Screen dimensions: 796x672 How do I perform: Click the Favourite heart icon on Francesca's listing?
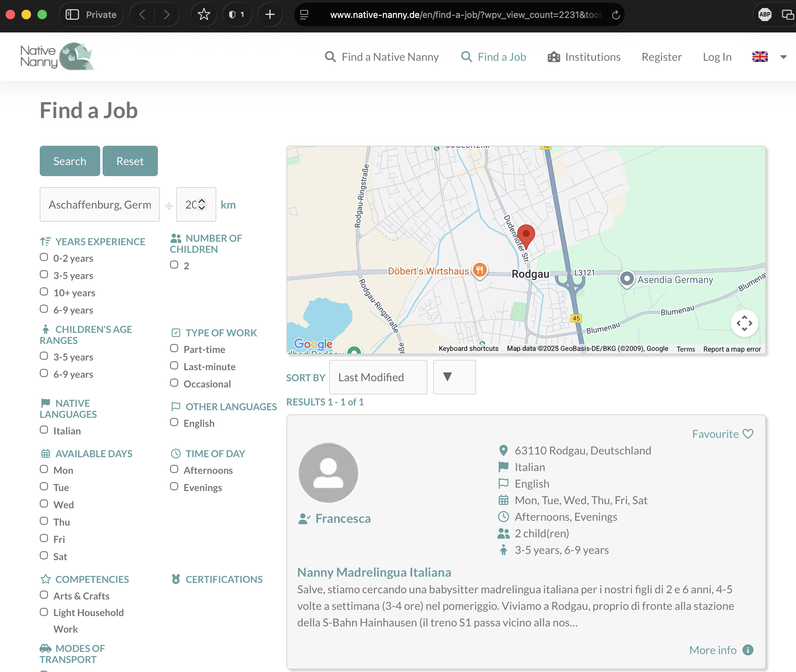click(748, 434)
